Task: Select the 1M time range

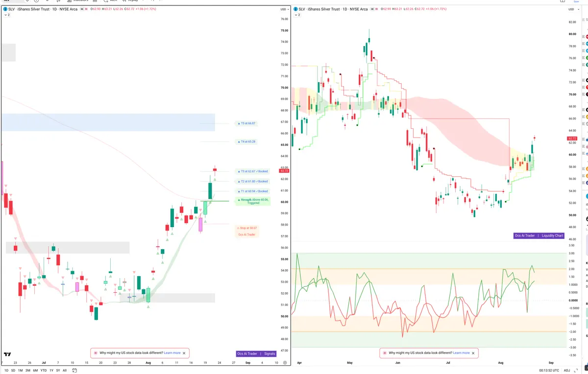Action: (21, 371)
